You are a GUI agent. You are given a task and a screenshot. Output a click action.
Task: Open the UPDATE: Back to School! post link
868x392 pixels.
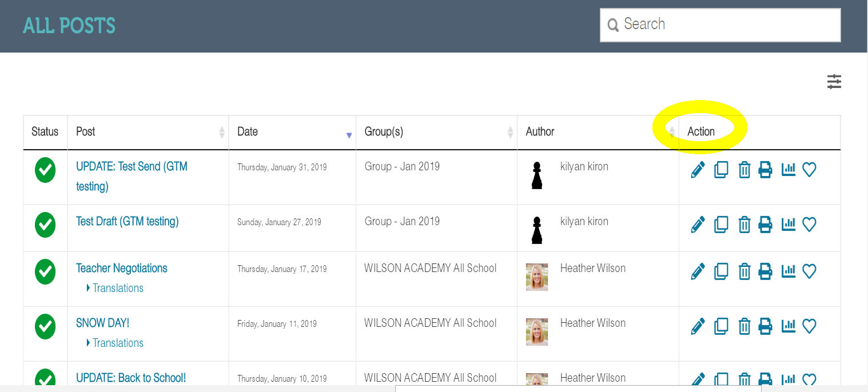click(131, 378)
